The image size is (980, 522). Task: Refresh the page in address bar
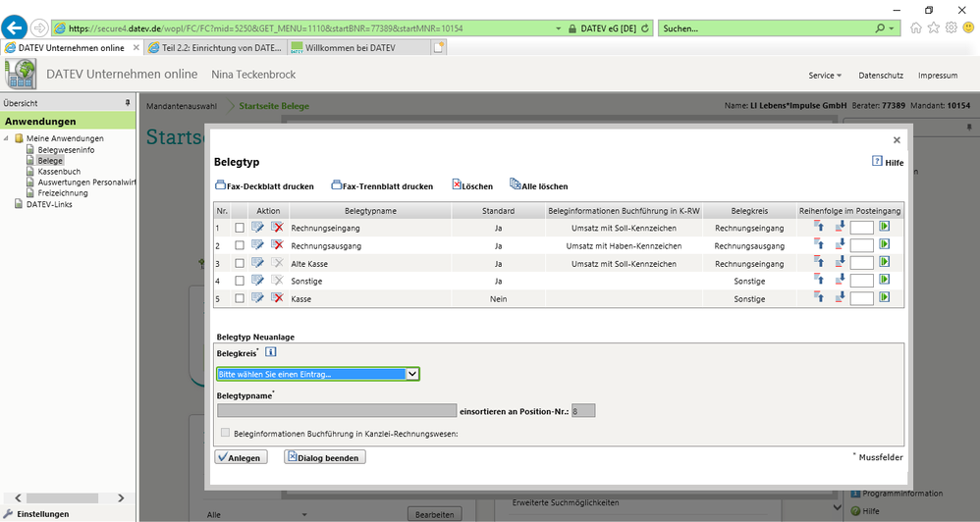pyautogui.click(x=645, y=28)
